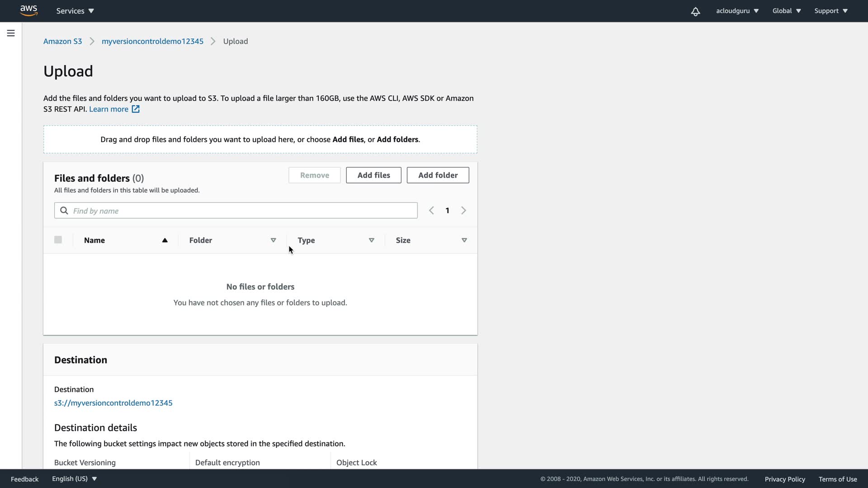Image resolution: width=868 pixels, height=488 pixels.
Task: Sort by Name using ascending triangle
Action: click(165, 240)
